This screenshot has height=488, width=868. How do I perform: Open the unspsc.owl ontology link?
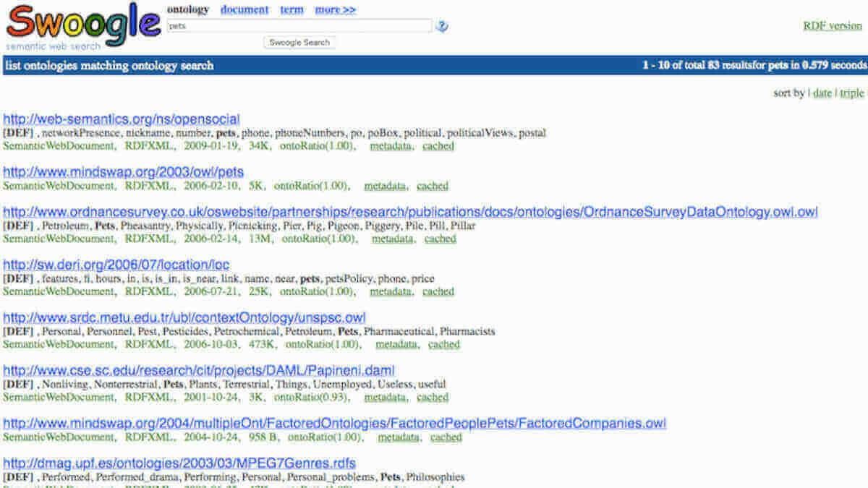(x=184, y=318)
